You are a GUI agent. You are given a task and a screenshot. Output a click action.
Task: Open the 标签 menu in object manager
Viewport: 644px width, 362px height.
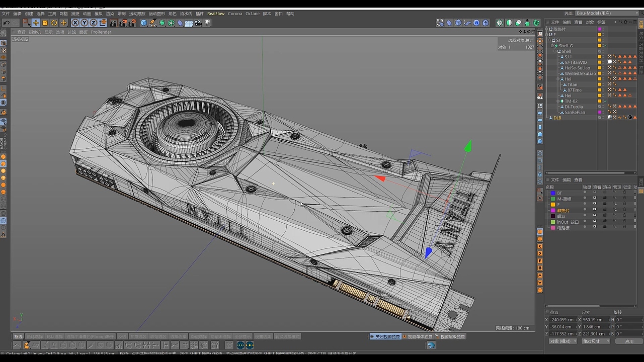601,22
